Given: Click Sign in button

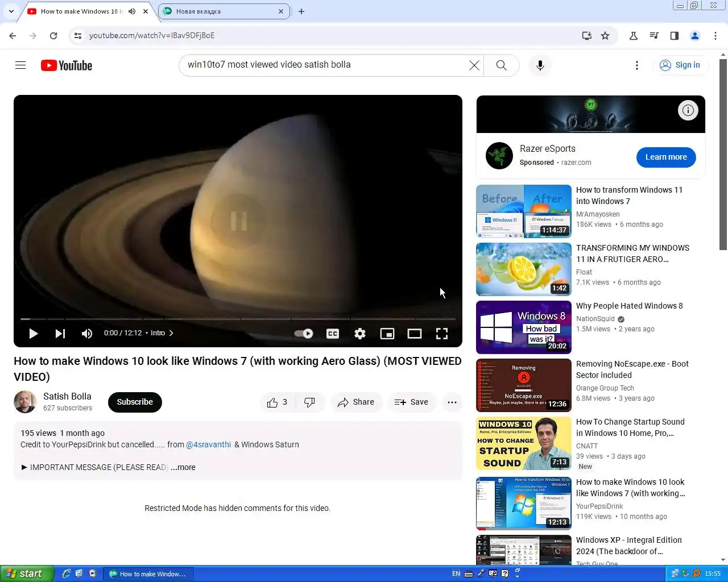Looking at the screenshot, I should [x=680, y=65].
